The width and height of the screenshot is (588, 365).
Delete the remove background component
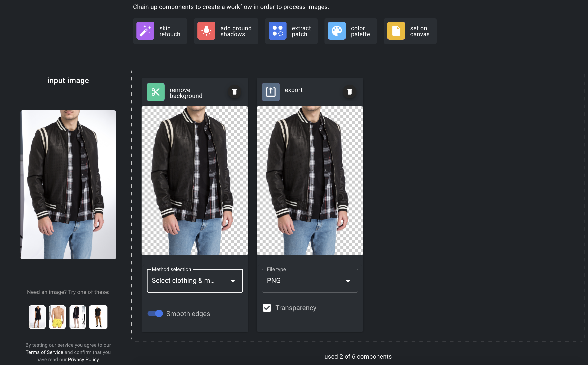pos(234,92)
